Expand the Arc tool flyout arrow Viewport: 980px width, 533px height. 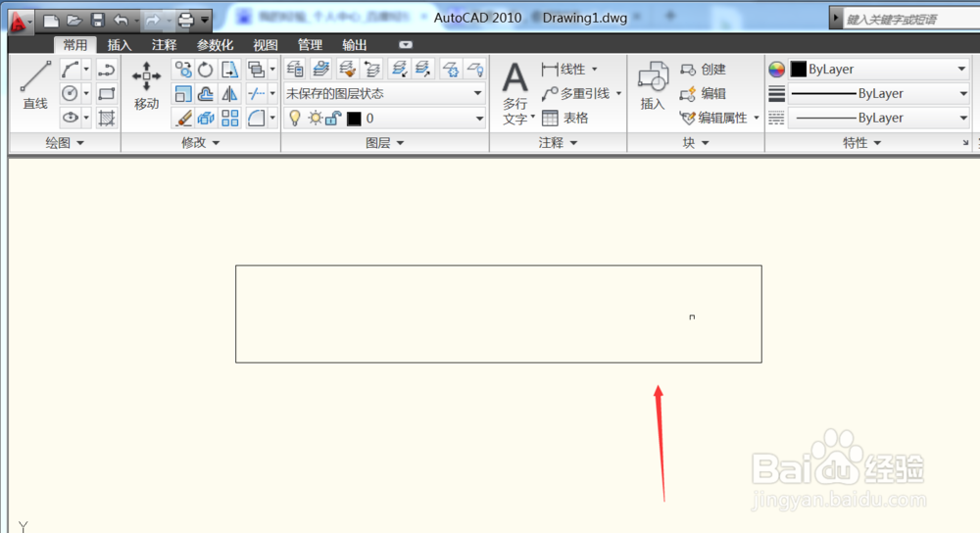point(86,70)
